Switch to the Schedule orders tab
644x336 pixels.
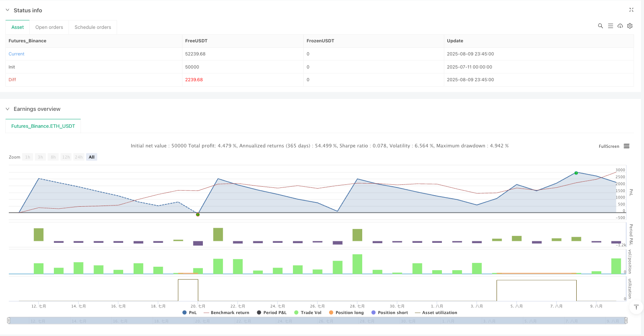pyautogui.click(x=93, y=27)
